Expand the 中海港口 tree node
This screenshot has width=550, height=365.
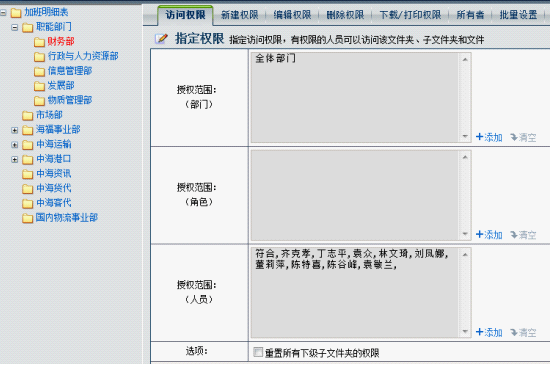14,160
